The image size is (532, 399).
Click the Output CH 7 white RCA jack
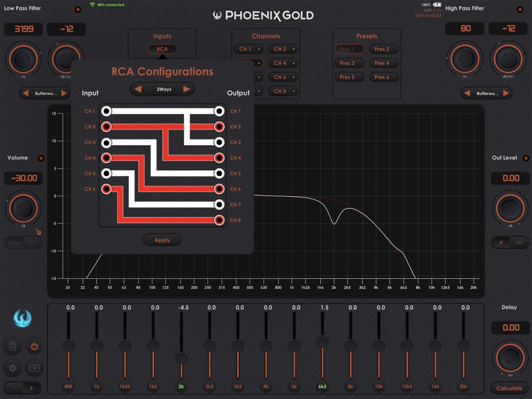[x=219, y=205]
